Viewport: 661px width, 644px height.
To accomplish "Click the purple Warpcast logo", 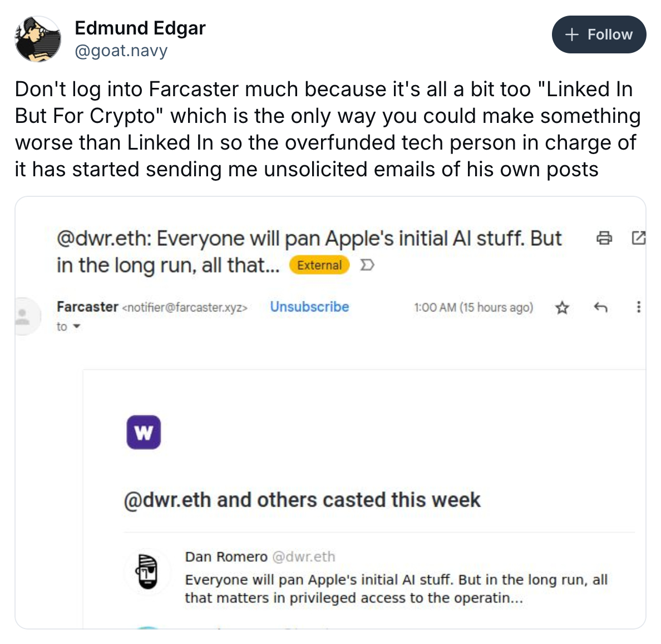I will click(144, 432).
